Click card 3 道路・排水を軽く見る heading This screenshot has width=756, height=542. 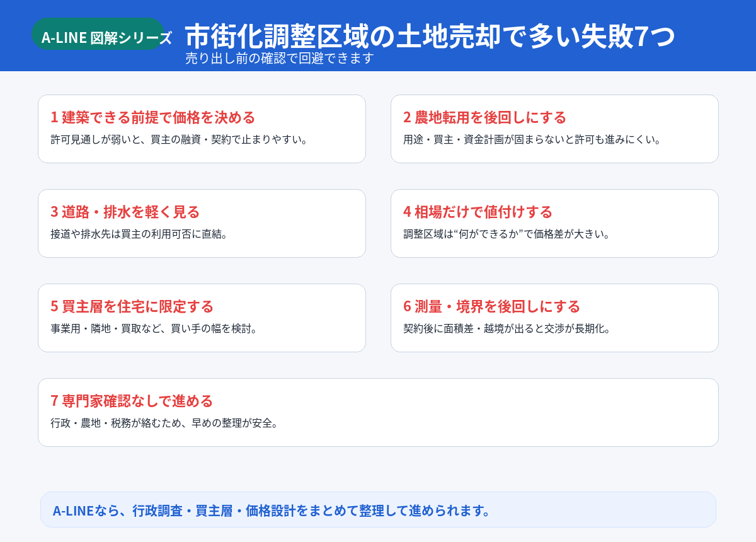tap(125, 212)
